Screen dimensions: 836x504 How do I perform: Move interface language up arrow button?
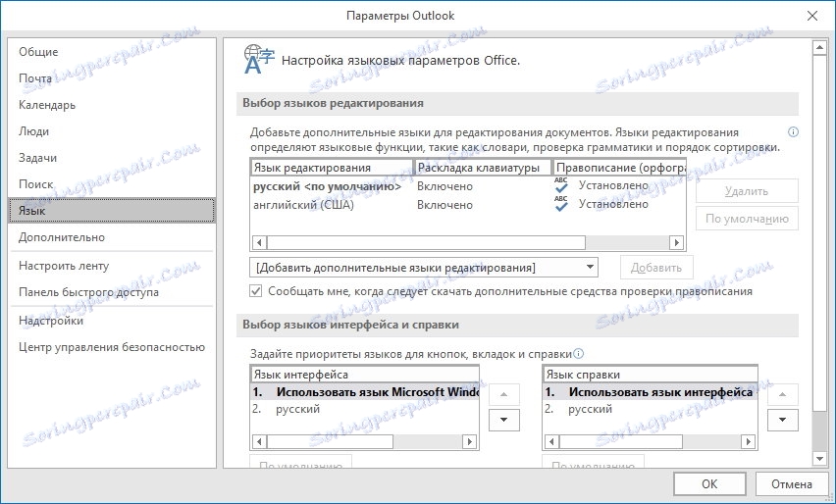click(503, 395)
